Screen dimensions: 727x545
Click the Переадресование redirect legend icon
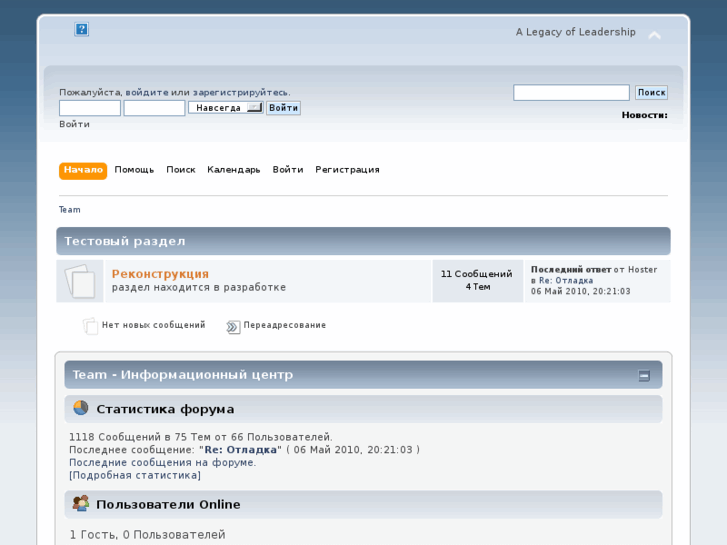click(x=233, y=327)
